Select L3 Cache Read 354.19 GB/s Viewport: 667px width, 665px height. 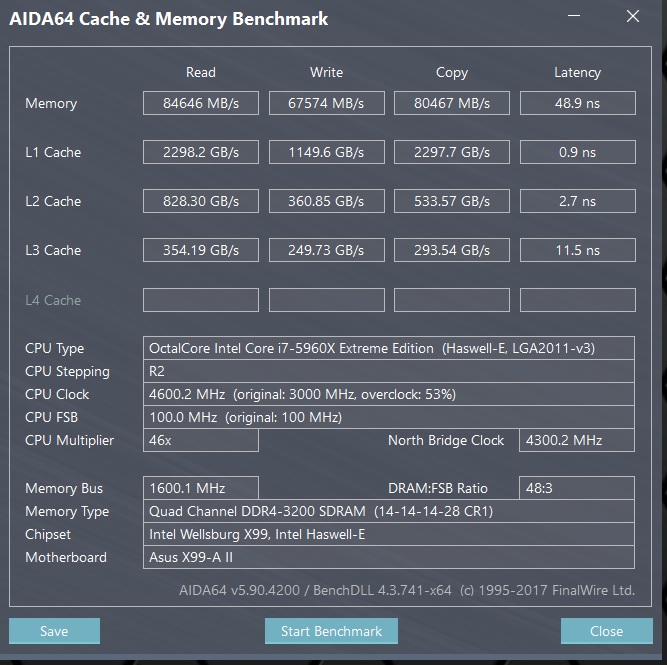[x=201, y=250]
